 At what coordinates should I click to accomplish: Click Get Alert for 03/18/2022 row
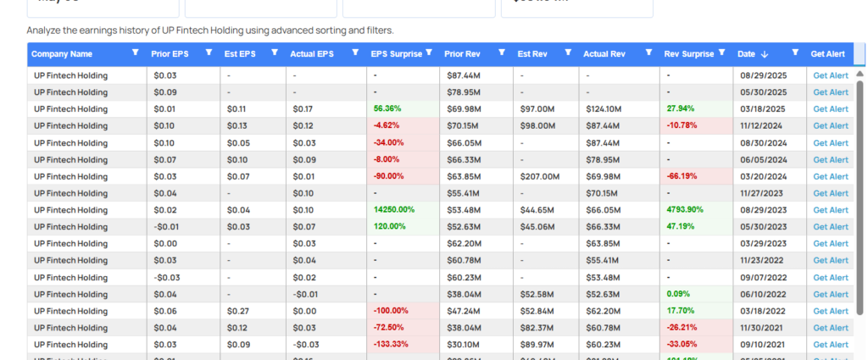click(x=831, y=311)
